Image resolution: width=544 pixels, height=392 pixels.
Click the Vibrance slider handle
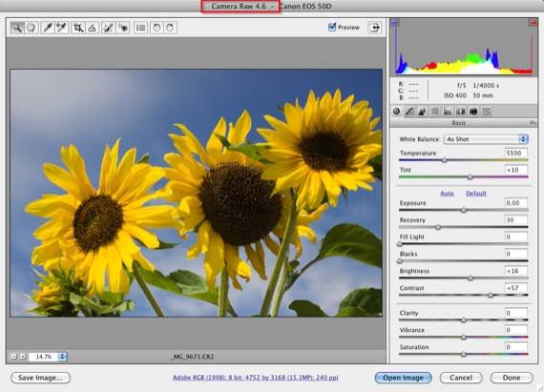coord(464,337)
